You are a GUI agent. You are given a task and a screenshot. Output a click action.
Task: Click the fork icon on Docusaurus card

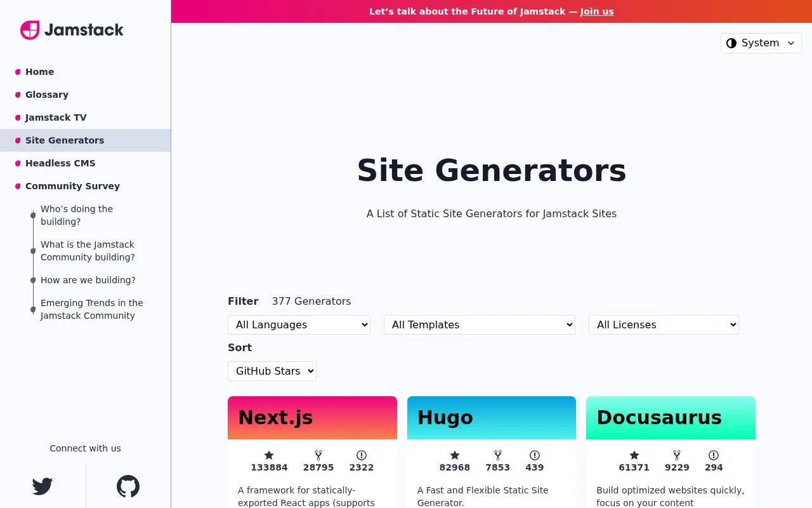[677, 455]
